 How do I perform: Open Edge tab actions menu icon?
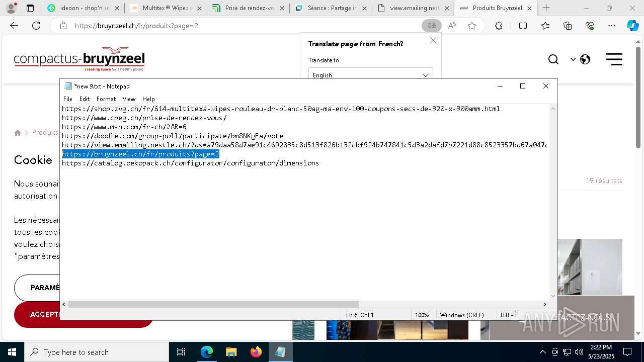point(30,8)
